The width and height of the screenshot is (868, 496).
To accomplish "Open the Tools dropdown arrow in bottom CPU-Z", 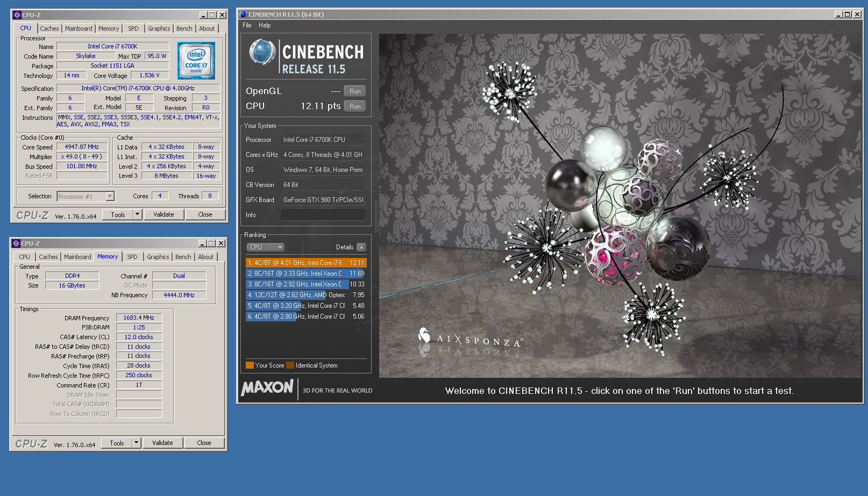I will (x=136, y=443).
